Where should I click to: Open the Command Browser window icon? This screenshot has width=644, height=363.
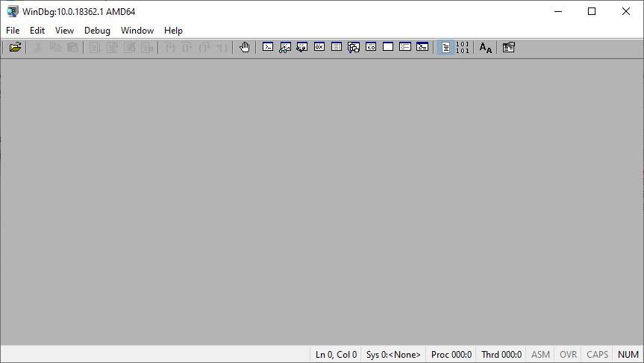tap(422, 47)
